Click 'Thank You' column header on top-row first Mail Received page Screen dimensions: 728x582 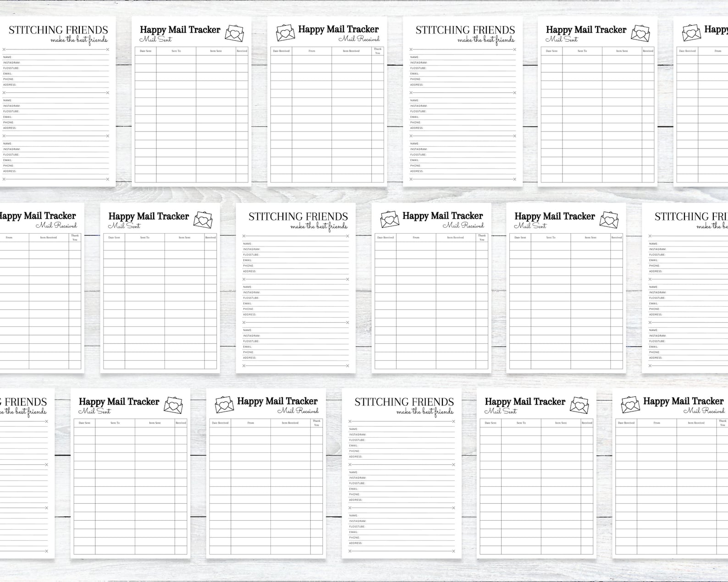(377, 51)
